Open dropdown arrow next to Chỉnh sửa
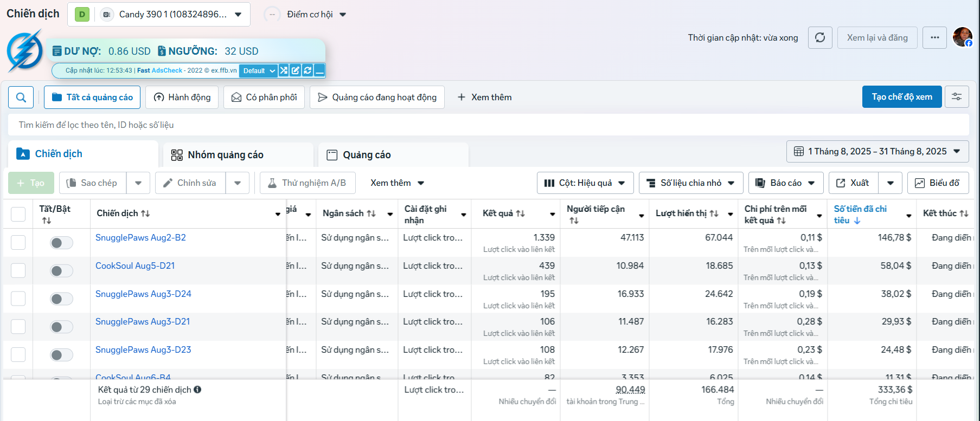The width and height of the screenshot is (980, 421). point(238,183)
